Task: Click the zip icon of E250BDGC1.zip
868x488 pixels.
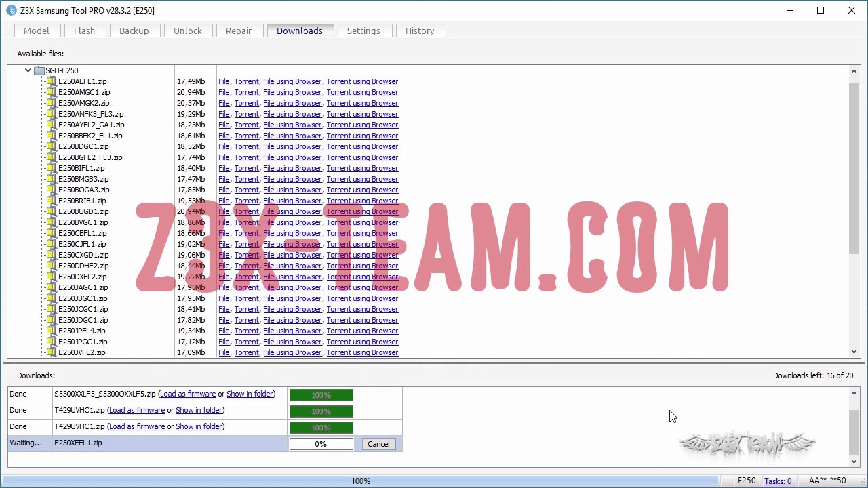Action: (x=51, y=146)
